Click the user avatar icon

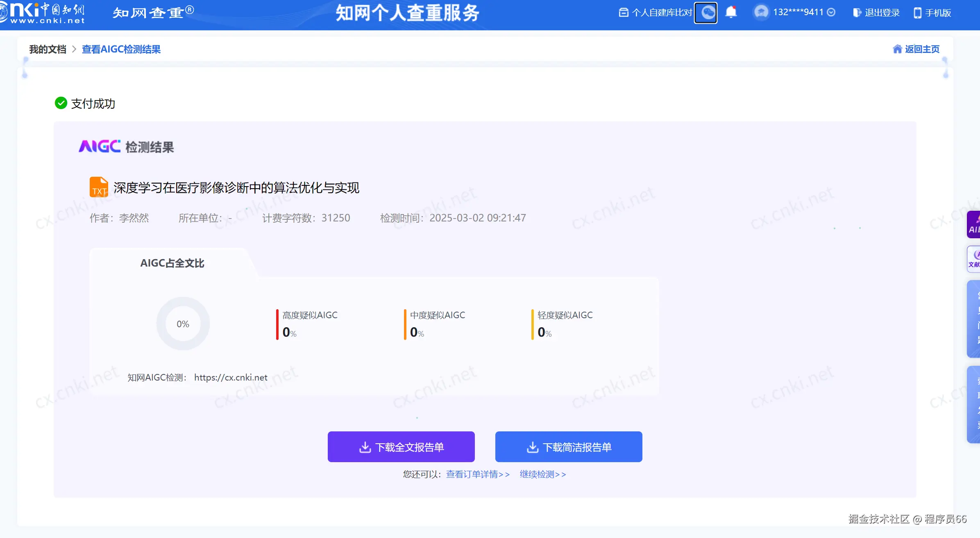coord(761,12)
